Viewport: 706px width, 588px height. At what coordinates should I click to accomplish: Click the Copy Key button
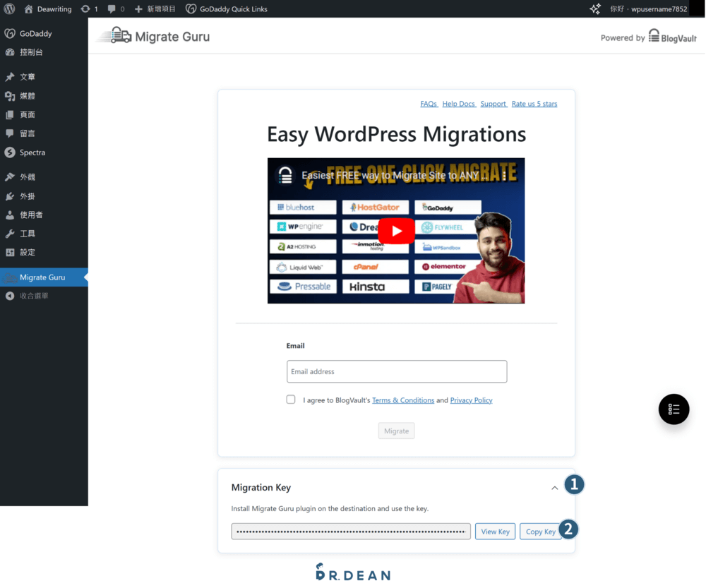tap(541, 532)
